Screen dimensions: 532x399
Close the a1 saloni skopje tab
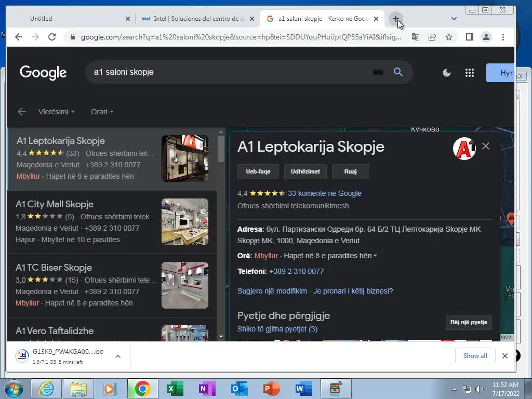coord(376,19)
